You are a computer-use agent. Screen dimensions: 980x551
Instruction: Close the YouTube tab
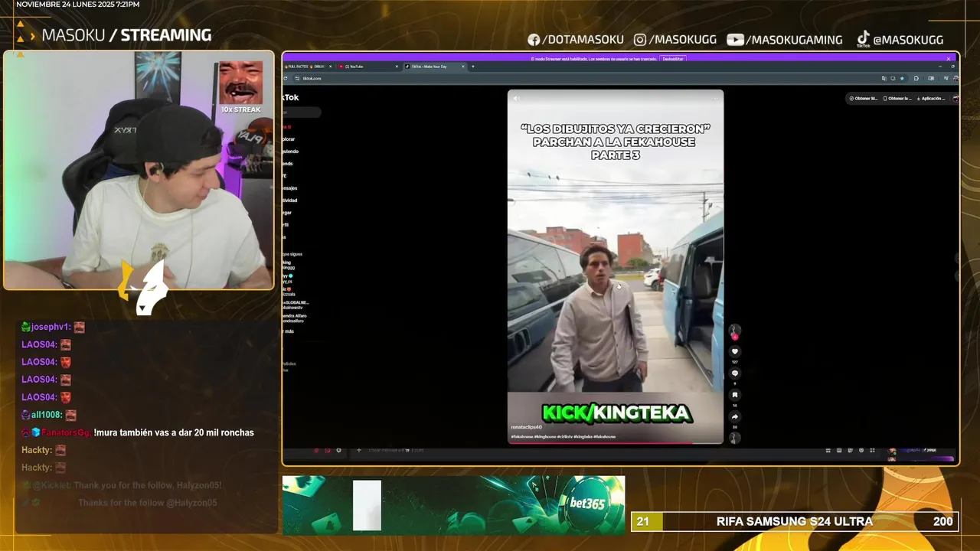397,67
